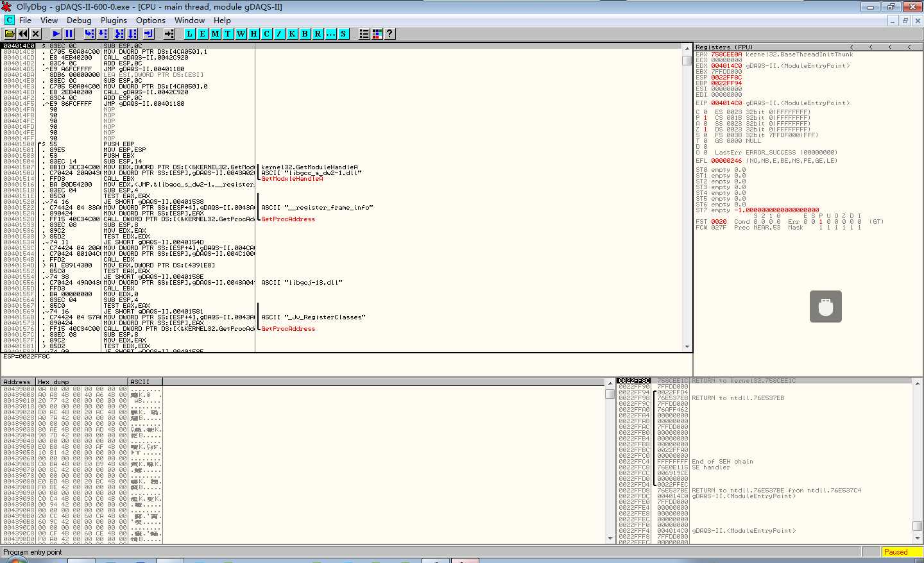The width and height of the screenshot is (924, 563).
Task: Show CPU window with C button
Action: coord(267,33)
